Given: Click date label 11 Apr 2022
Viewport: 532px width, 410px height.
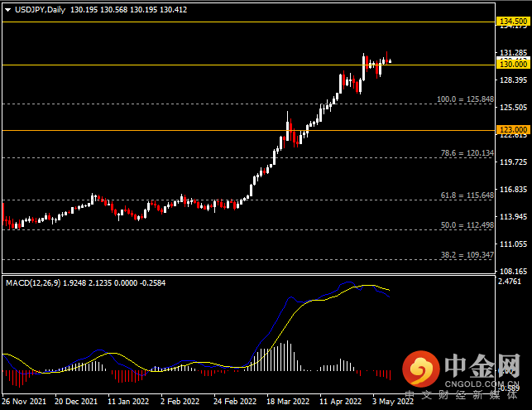Looking at the screenshot, I should tap(341, 402).
